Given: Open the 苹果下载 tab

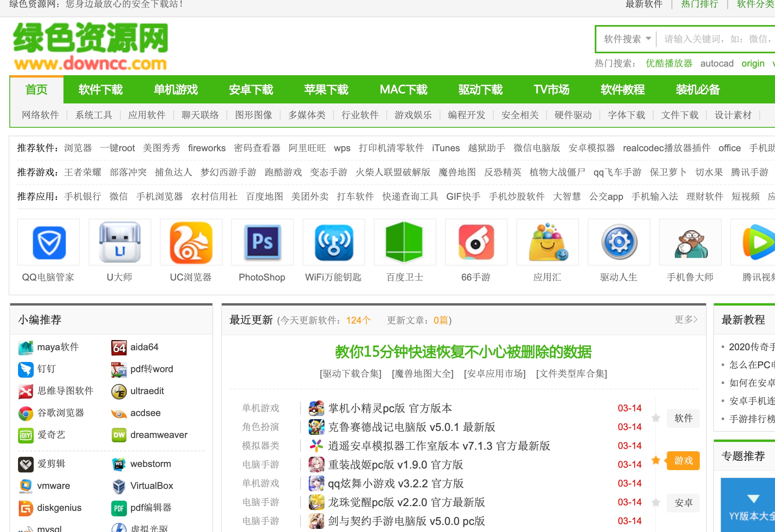Looking at the screenshot, I should point(326,90).
